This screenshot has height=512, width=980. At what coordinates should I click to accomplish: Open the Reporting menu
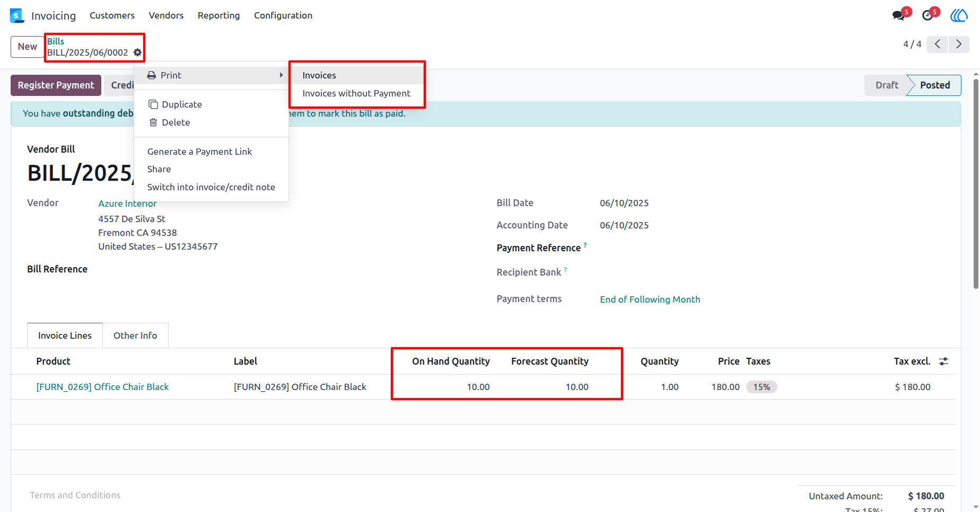(218, 15)
